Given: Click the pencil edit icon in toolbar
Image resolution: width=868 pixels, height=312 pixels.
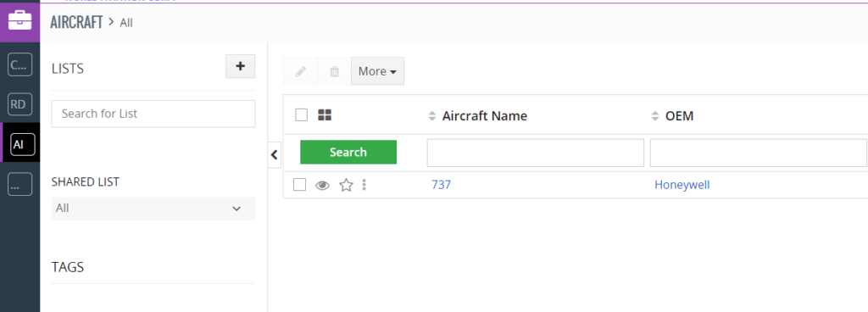Looking at the screenshot, I should 301,71.
